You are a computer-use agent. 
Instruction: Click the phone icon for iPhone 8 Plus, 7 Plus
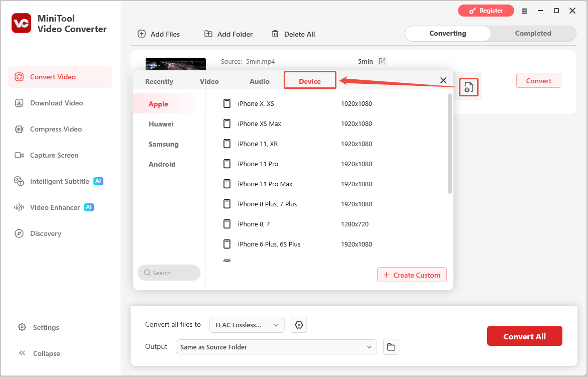coord(227,204)
